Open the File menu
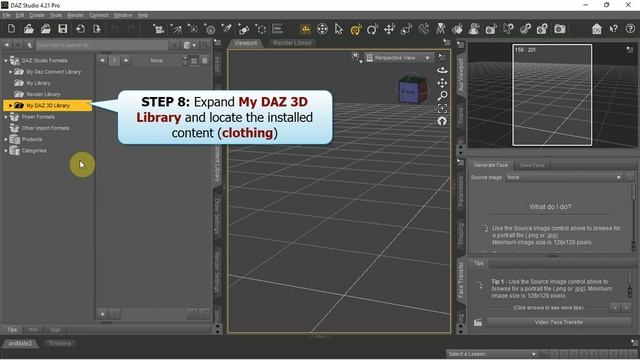The height and width of the screenshot is (360, 640). coord(6,16)
